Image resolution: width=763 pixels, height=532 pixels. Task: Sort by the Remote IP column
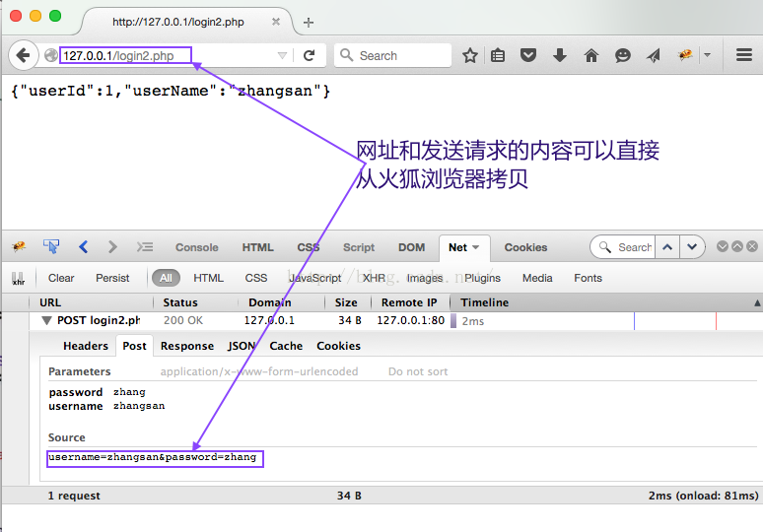click(409, 302)
